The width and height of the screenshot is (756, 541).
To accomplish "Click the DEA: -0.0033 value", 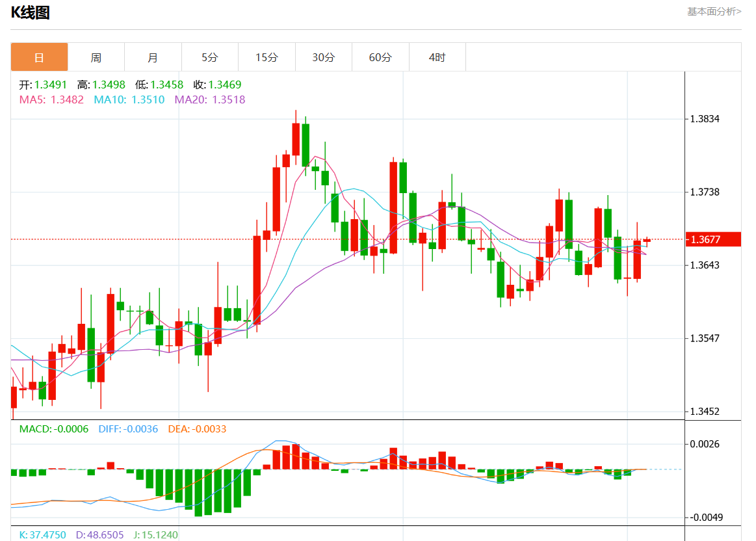I will [197, 429].
